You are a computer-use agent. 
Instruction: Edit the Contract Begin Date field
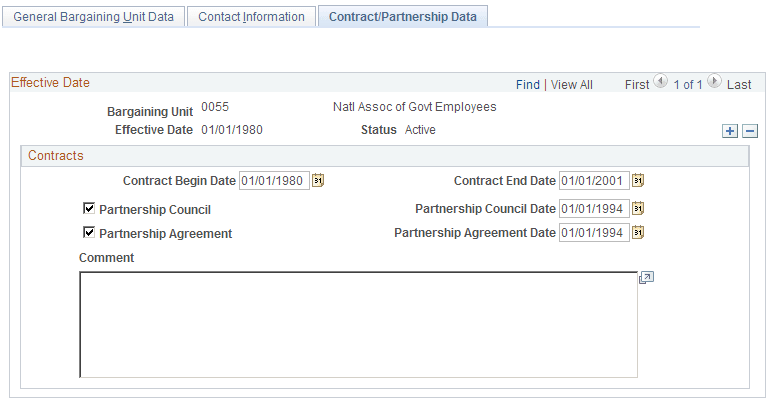274,181
